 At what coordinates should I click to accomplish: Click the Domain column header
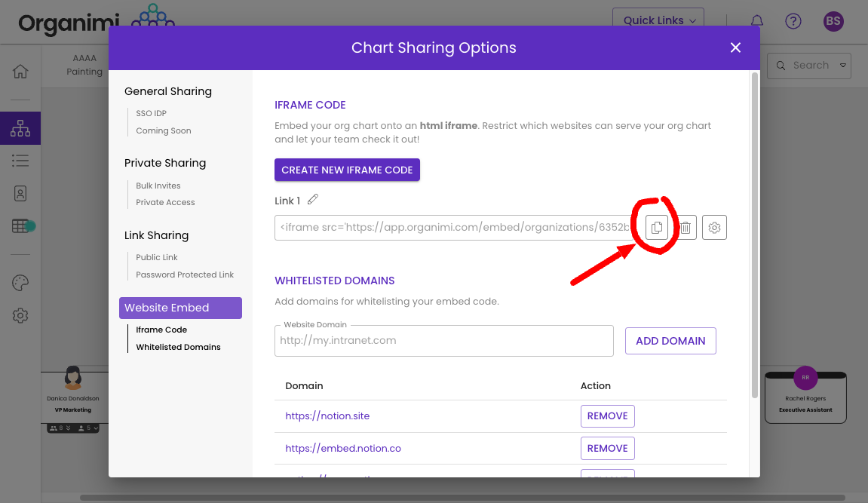(304, 385)
